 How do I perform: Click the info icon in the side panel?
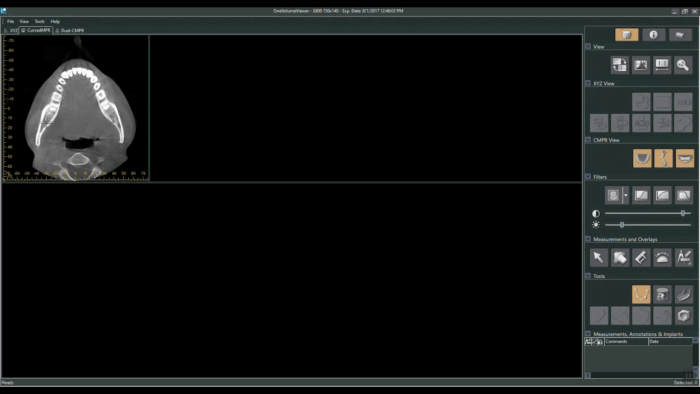tap(653, 35)
